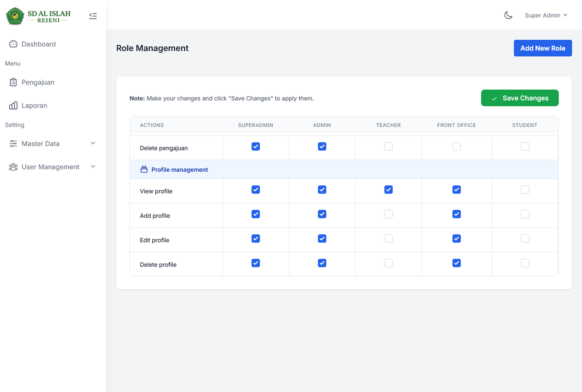This screenshot has height=392, width=582.
Task: Click the STUDENT column header
Action: click(525, 125)
